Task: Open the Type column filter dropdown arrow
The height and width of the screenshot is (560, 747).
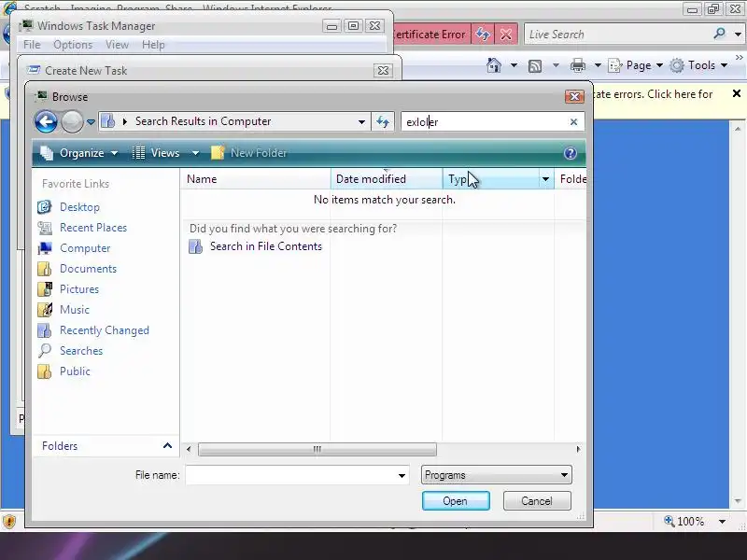Action: [x=546, y=179]
